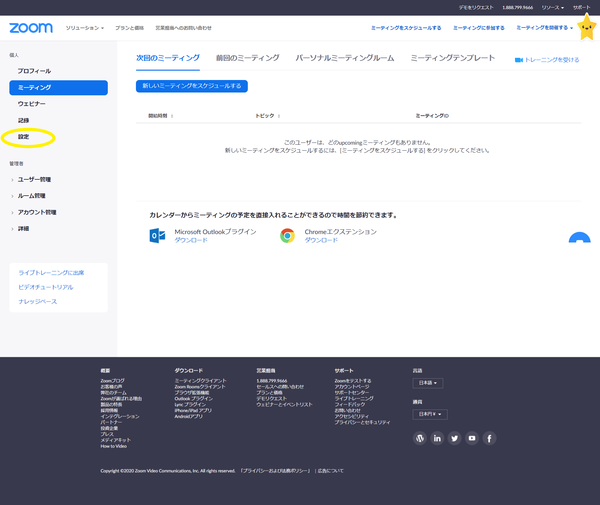This screenshot has height=505, width=600.
Task: Click the Chrome extension icon
Action: tap(287, 236)
